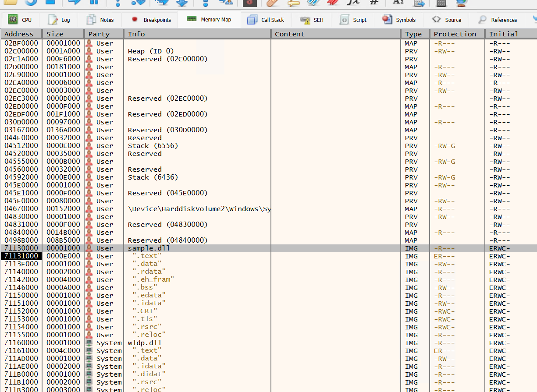Image resolution: width=537 pixels, height=392 pixels.
Task: Pause execution with the pause icon
Action: pyautogui.click(x=94, y=4)
